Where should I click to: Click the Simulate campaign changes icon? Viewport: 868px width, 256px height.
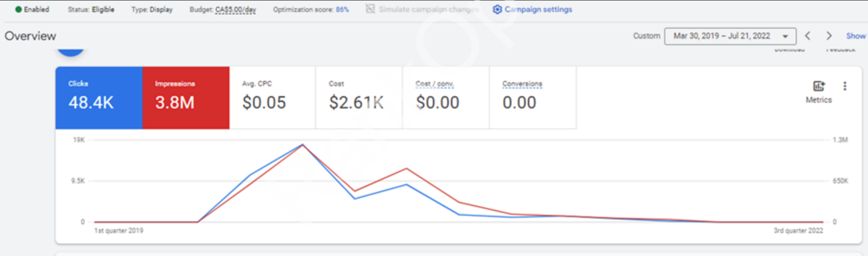click(x=370, y=9)
